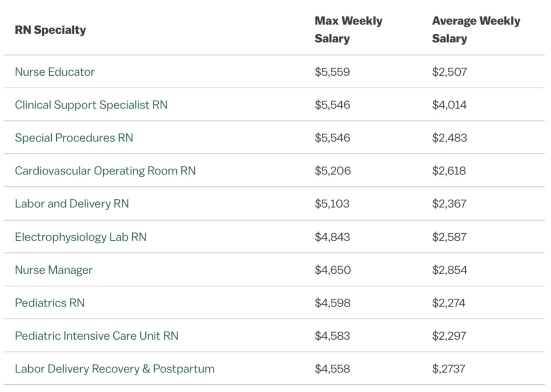Click the Average Weekly Salary column header
The width and height of the screenshot is (551, 392).
(476, 29)
